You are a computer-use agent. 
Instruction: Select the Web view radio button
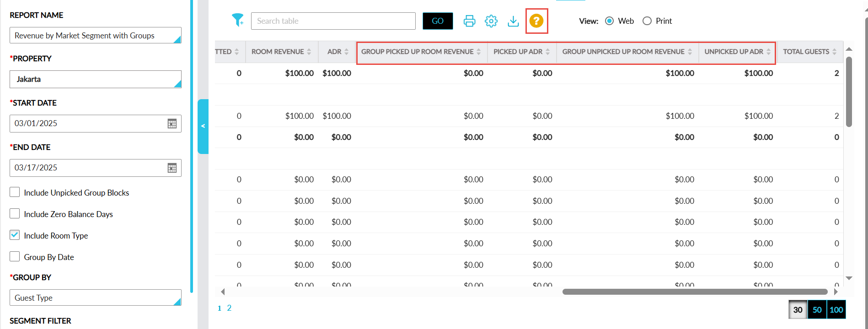click(609, 21)
